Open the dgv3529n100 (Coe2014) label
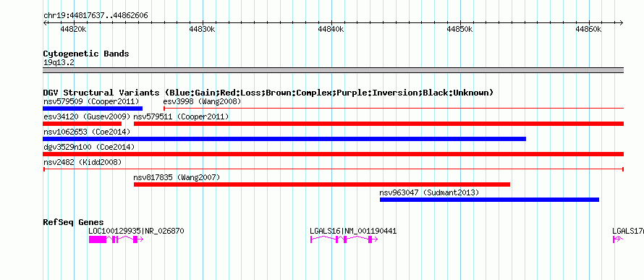The width and height of the screenshot is (644, 280). point(89,147)
